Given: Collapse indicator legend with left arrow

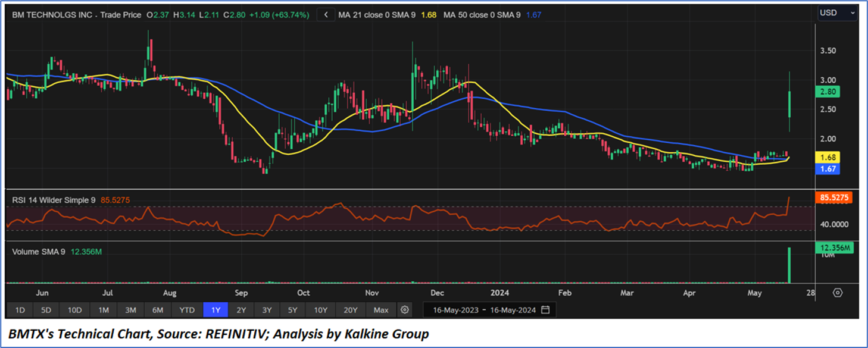Looking at the screenshot, I should tap(326, 15).
